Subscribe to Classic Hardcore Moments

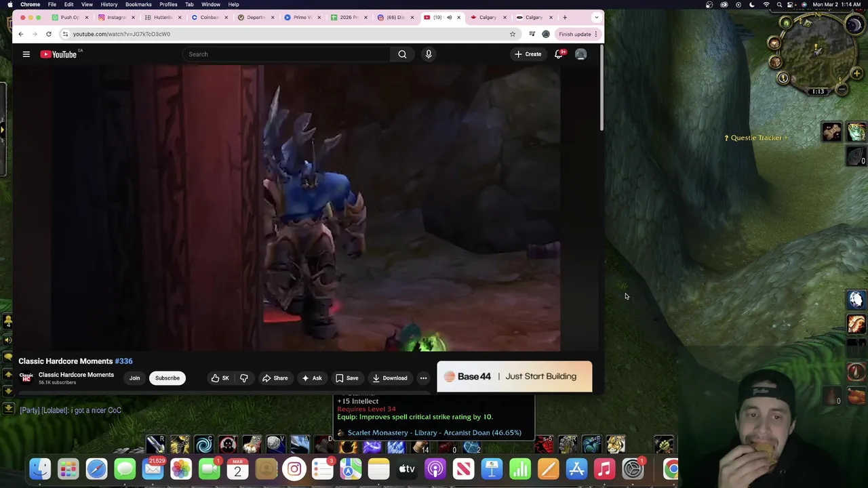(167, 378)
